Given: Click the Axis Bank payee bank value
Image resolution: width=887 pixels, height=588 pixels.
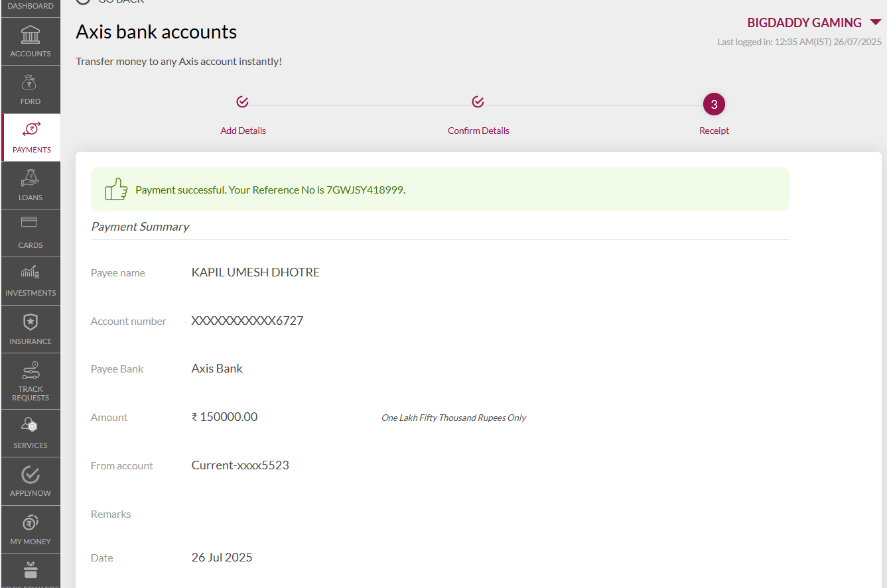Looking at the screenshot, I should coord(217,369).
